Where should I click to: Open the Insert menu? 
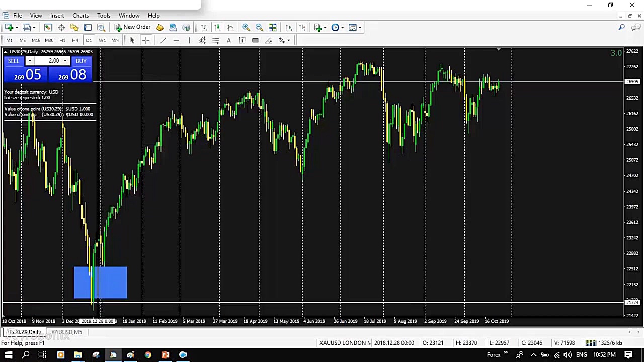pos(57,16)
